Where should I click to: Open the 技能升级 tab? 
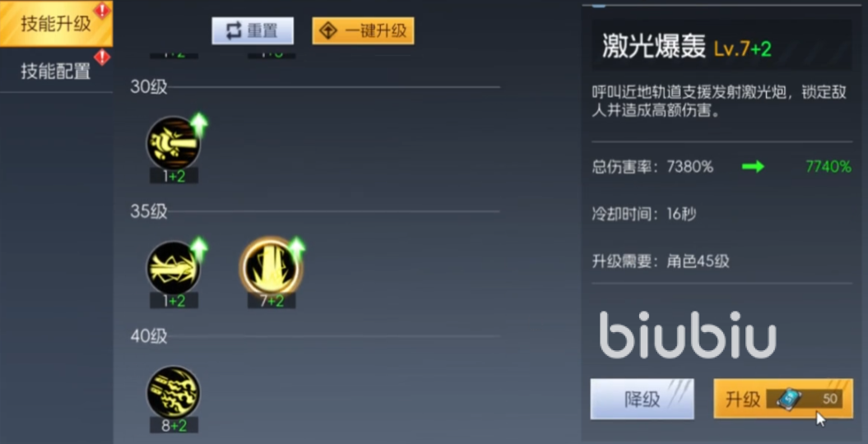[56, 24]
